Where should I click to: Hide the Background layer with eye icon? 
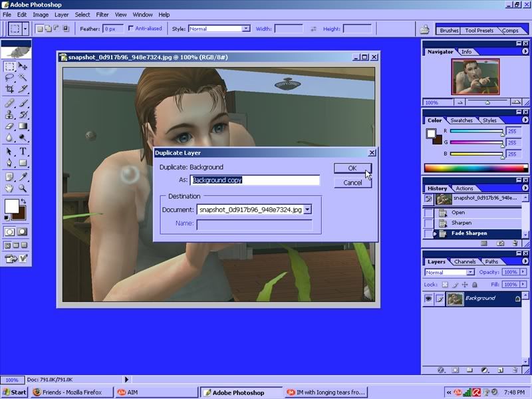[x=428, y=299]
